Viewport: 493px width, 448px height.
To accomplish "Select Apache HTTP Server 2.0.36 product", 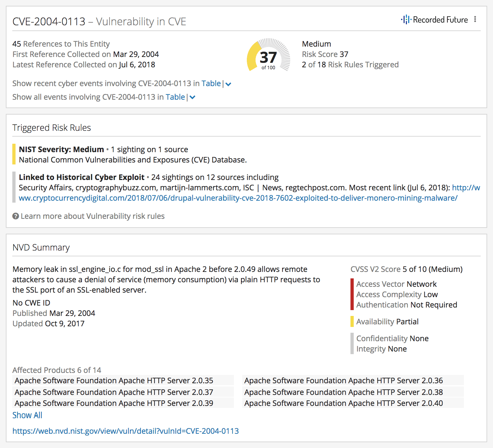I will (353, 380).
